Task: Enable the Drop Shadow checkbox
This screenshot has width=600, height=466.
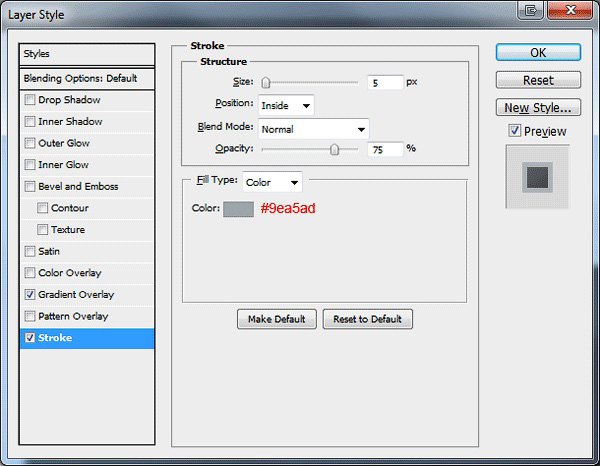Action: (30, 100)
